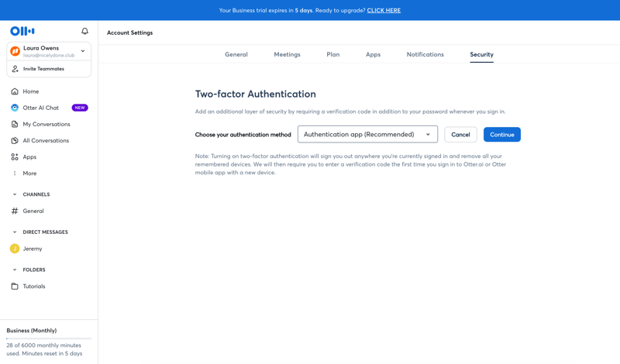Collapse the Folders section
Viewport: 620px width, 364px height.
(x=15, y=270)
